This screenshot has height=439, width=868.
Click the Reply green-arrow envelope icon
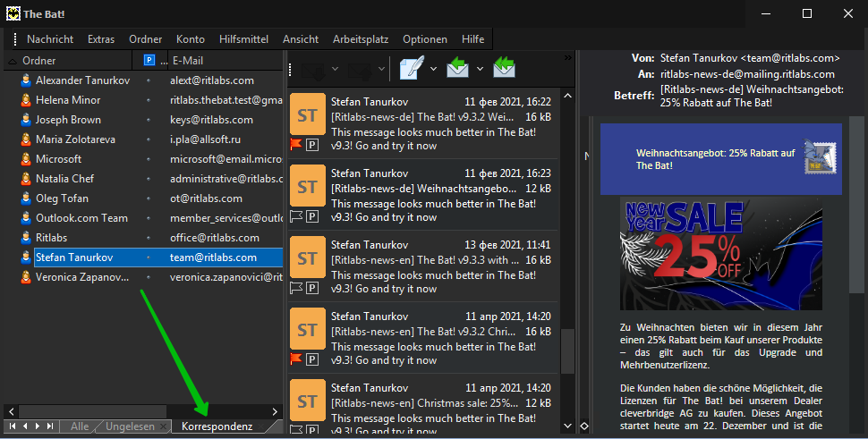point(458,67)
